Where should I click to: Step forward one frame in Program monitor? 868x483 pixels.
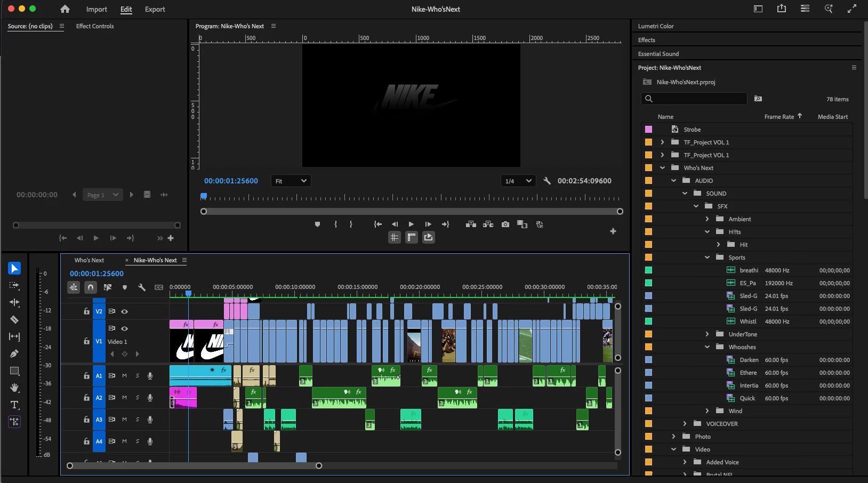point(428,224)
